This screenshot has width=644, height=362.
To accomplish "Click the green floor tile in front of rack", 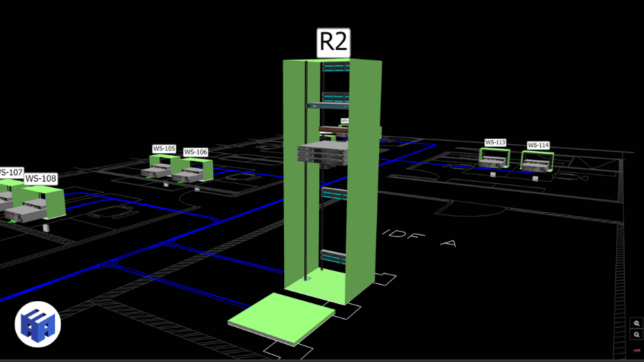I will click(282, 318).
